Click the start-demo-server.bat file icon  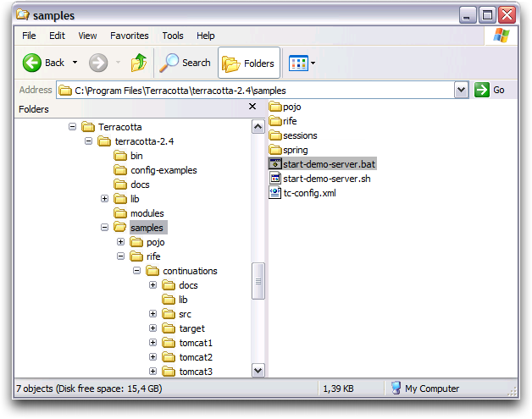coord(275,164)
